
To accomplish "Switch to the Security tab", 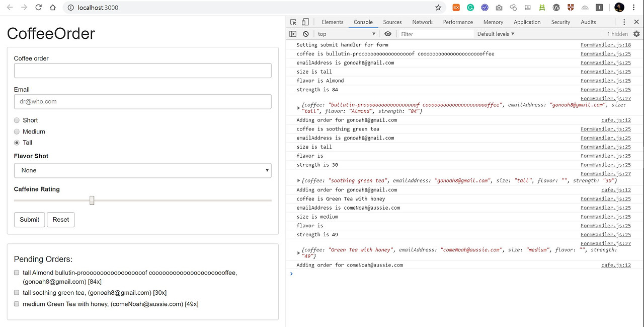I will coord(560,22).
